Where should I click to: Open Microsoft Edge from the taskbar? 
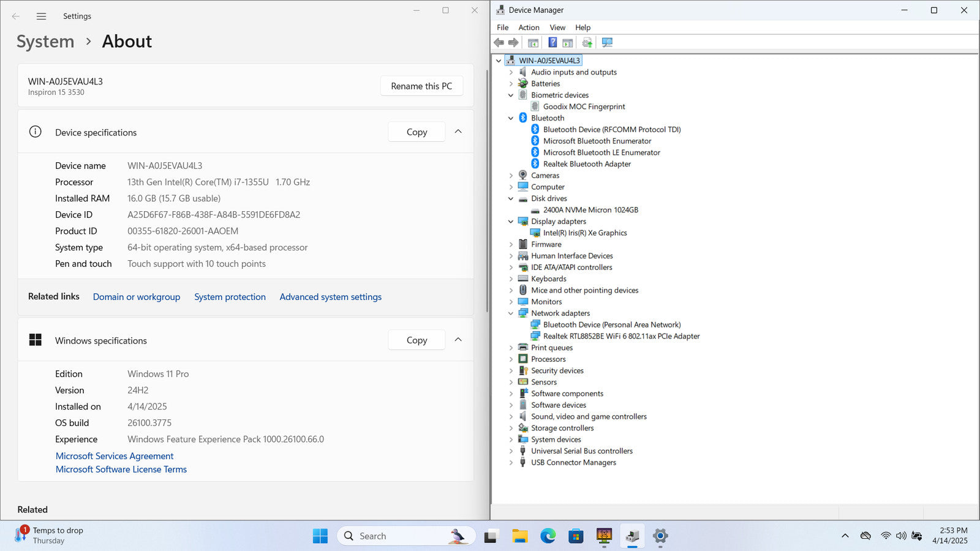point(548,536)
